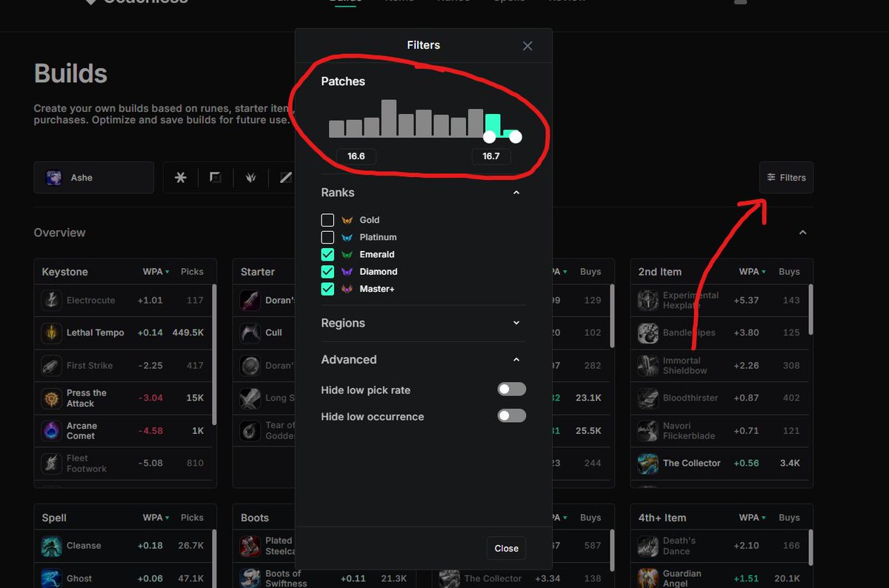Expand the Regions section chevron
The width and height of the screenshot is (889, 588).
pos(516,323)
